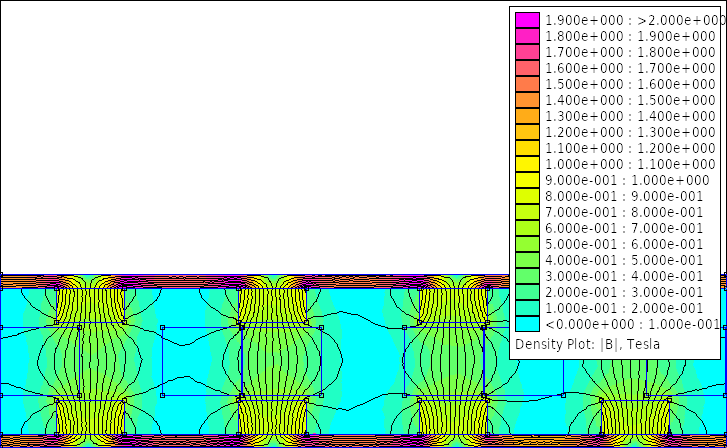Click the '9.000e-001 : 1.000e+000' legend text
Screen dimensions: 727x448
click(x=627, y=180)
